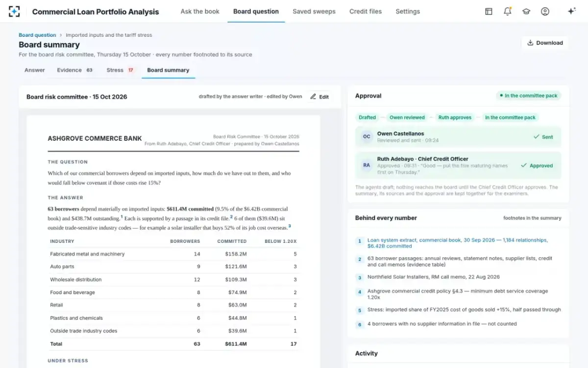Click the COMMITTED column header
The height and width of the screenshot is (368, 588).
[x=232, y=241]
